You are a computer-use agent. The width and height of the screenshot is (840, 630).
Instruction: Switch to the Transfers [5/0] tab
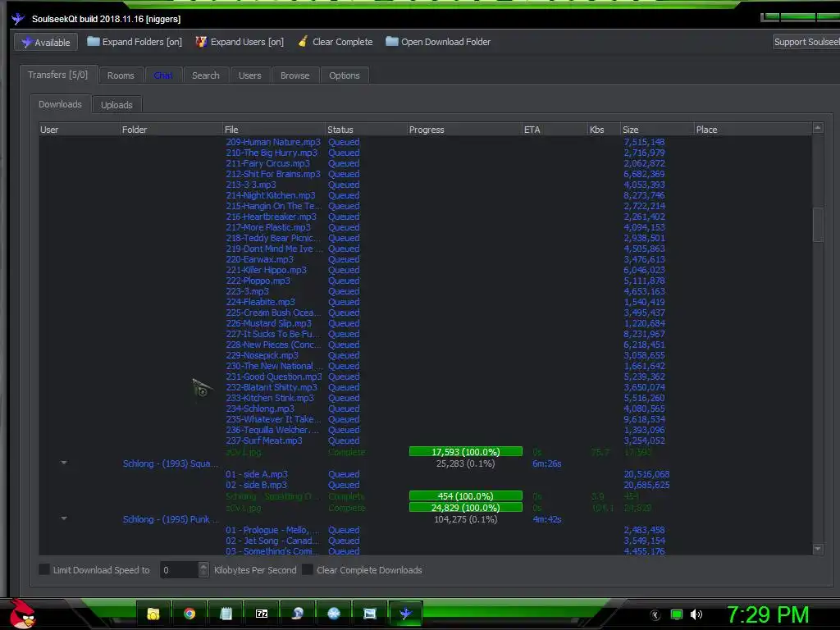coord(58,75)
